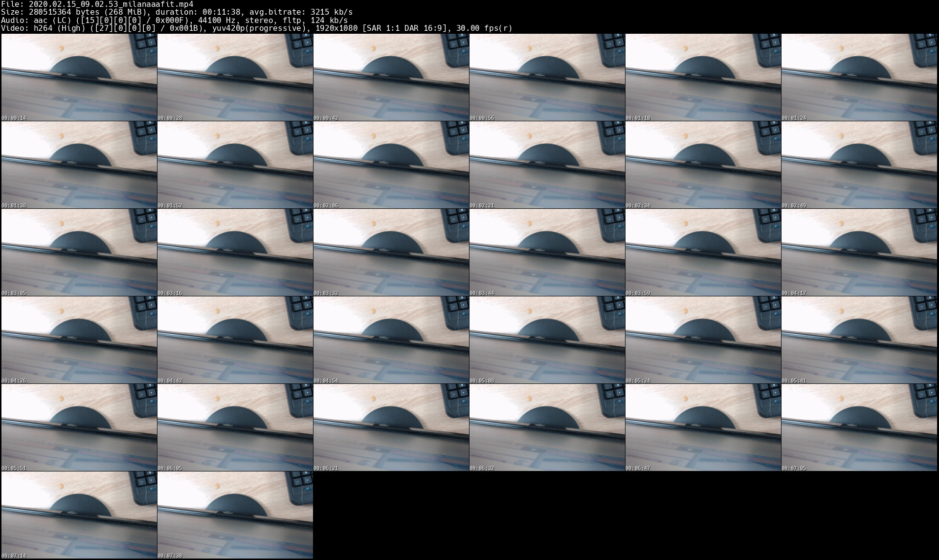Open the thumbnail stamped 00:00:42
939x560 pixels.
(x=391, y=77)
